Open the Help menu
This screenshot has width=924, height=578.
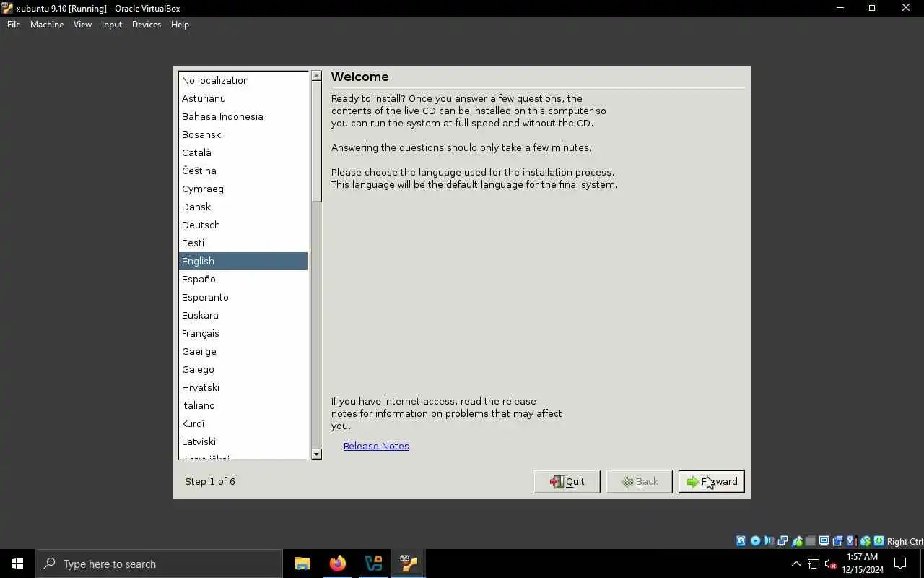point(180,24)
